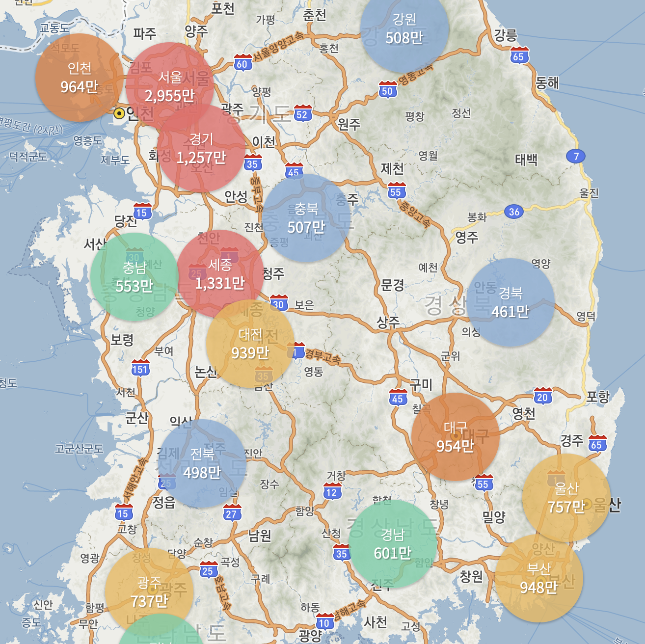Click the highway 50 shield icon
This screenshot has width=645, height=644.
(x=388, y=89)
